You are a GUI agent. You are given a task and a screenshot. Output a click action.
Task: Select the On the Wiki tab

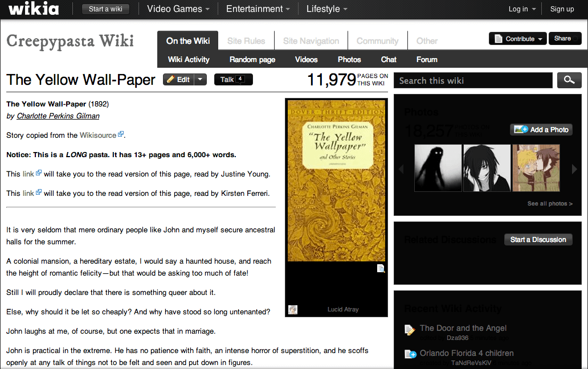point(188,41)
